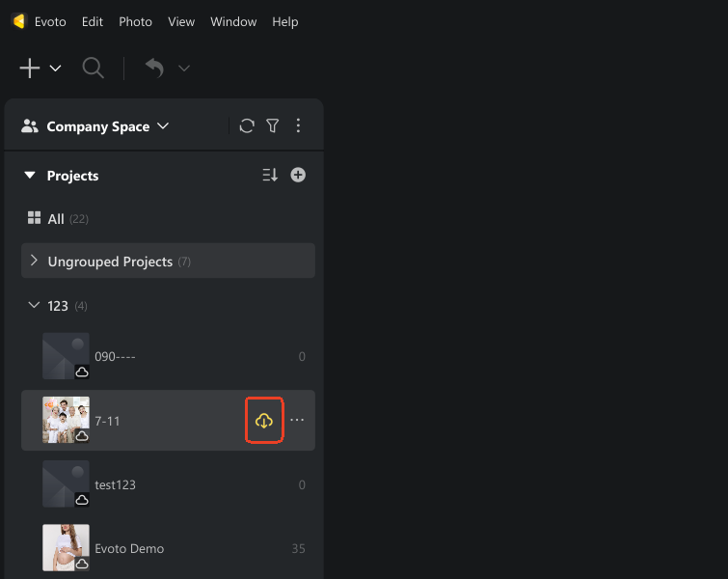Click the Evoto app logo icon
Viewport: 728px width, 579px height.
pos(19,21)
